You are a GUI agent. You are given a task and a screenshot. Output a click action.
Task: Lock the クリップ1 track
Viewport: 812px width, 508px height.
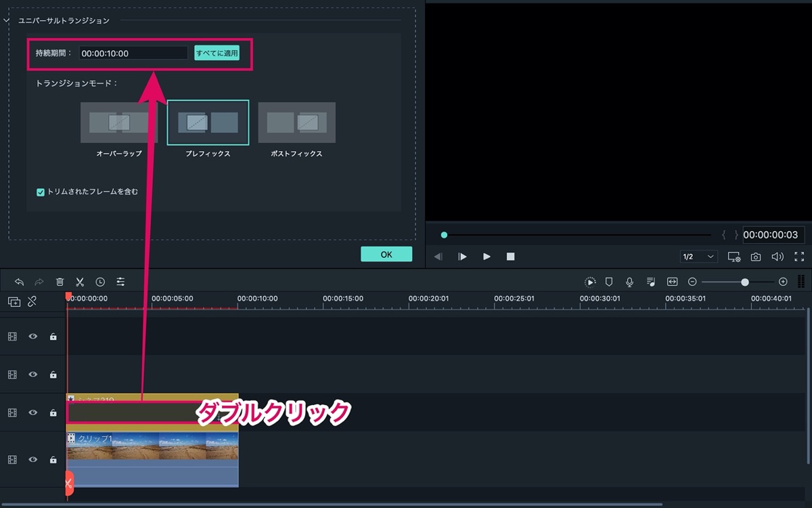(53, 459)
